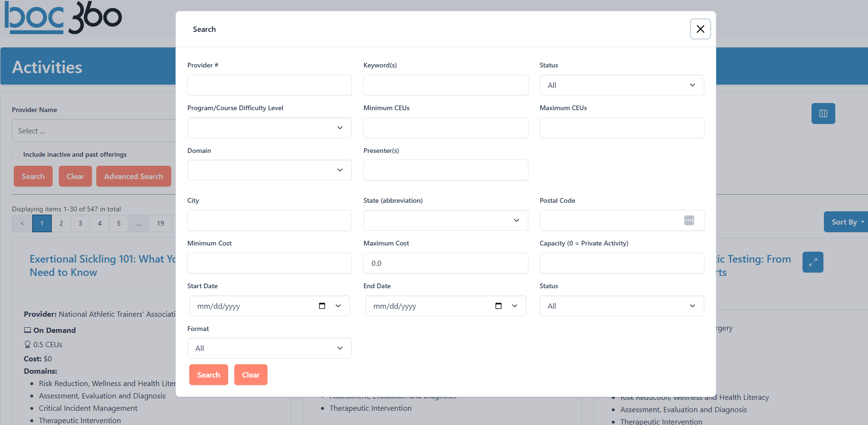The width and height of the screenshot is (868, 425).
Task: Select results page 1
Action: tap(42, 223)
